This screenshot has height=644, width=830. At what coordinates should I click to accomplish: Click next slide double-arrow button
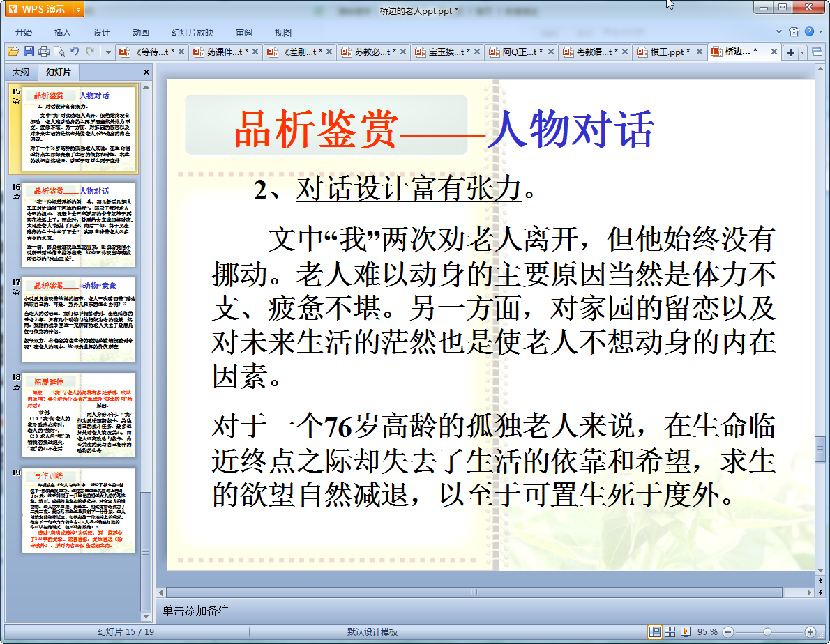click(820, 592)
